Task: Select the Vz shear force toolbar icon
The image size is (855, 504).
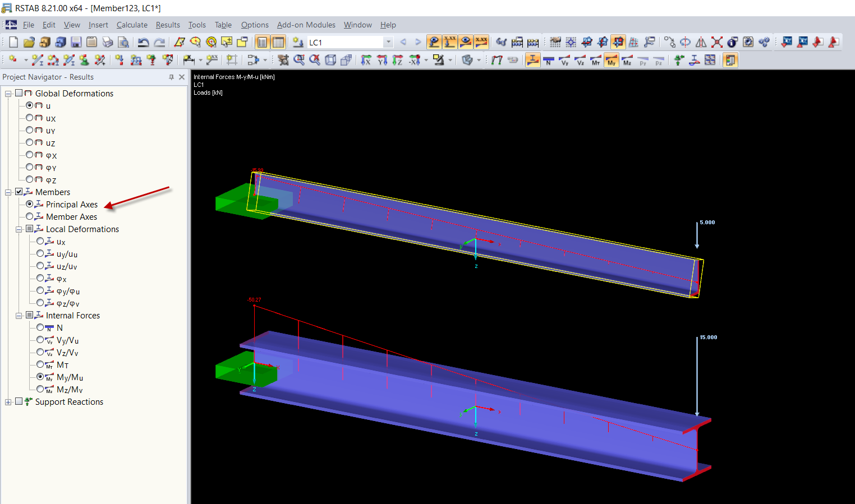Action: coord(580,60)
